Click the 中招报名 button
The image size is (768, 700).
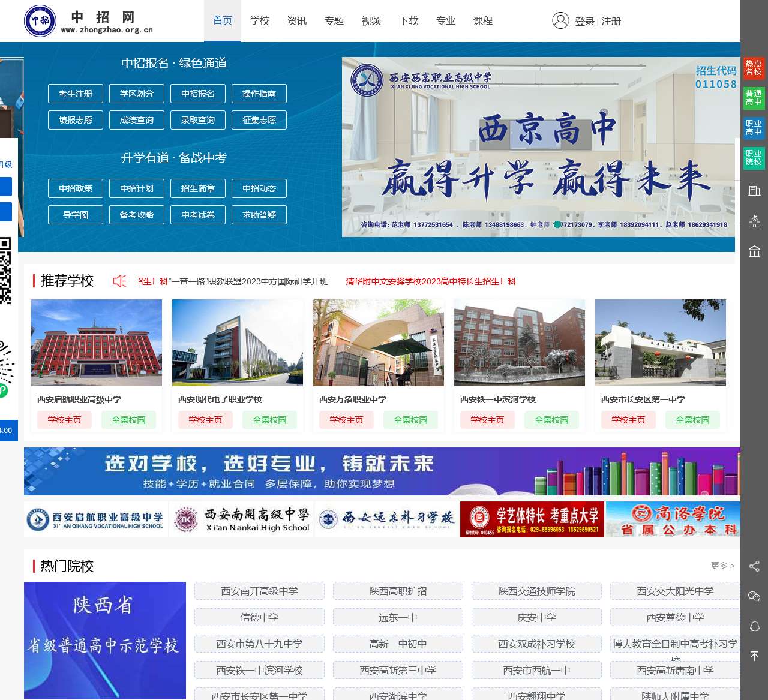tap(198, 94)
